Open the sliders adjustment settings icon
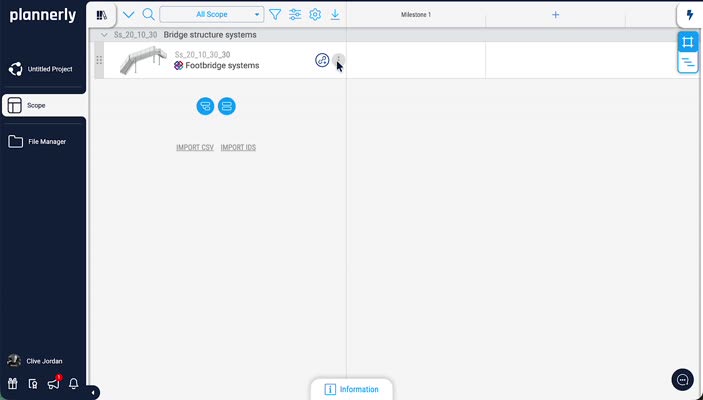The image size is (703, 400). [x=295, y=15]
